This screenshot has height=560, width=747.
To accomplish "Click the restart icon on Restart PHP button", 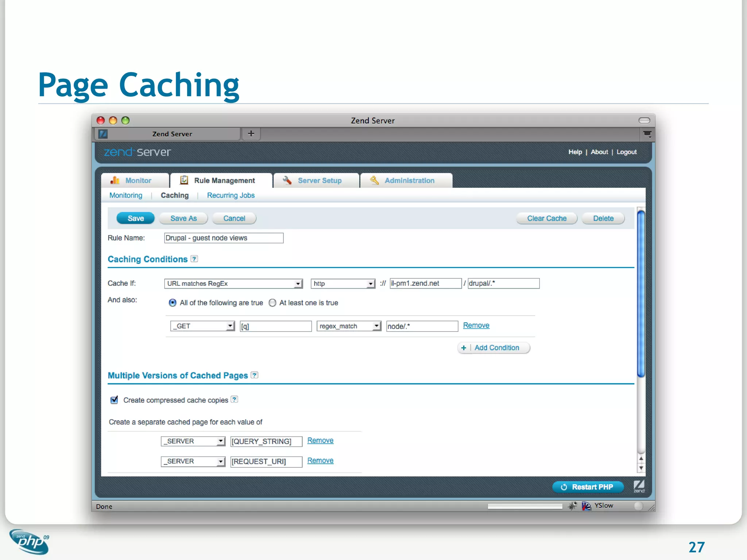I will point(564,487).
